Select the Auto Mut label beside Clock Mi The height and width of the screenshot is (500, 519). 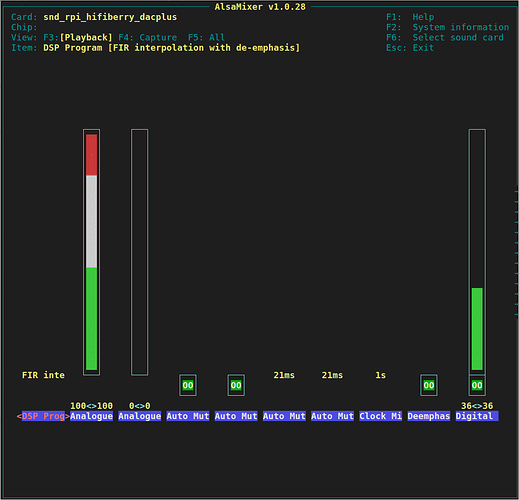click(x=332, y=416)
